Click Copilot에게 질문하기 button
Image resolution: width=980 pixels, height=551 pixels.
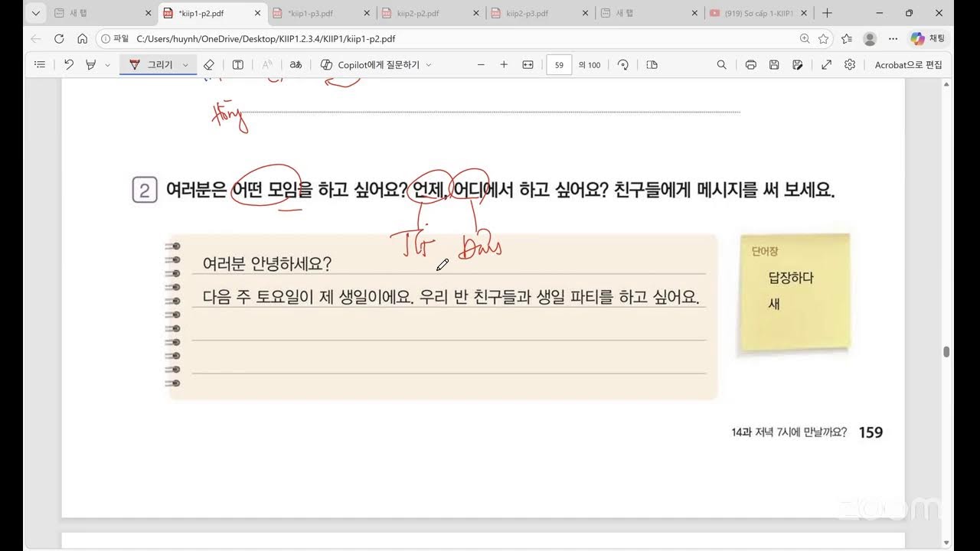pos(370,65)
